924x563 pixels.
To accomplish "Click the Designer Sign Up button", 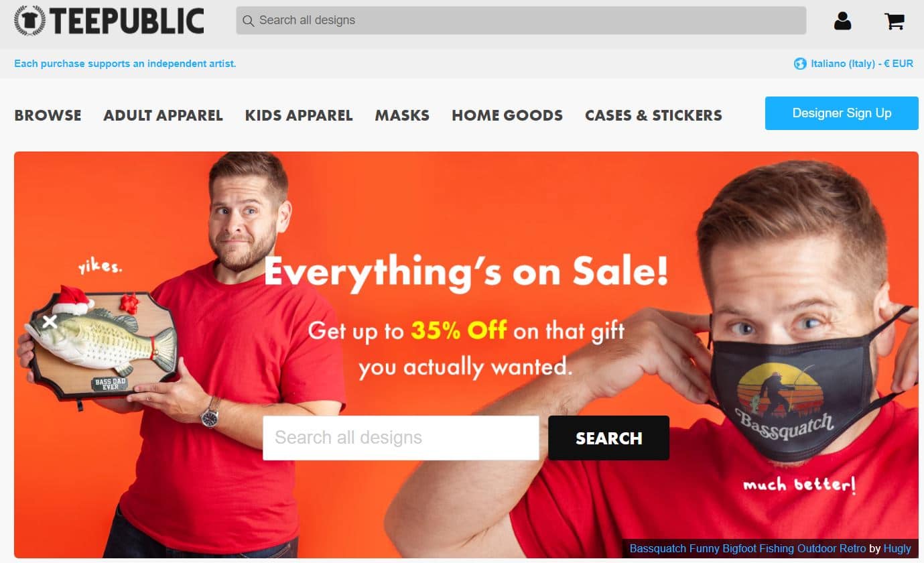I will [x=842, y=113].
